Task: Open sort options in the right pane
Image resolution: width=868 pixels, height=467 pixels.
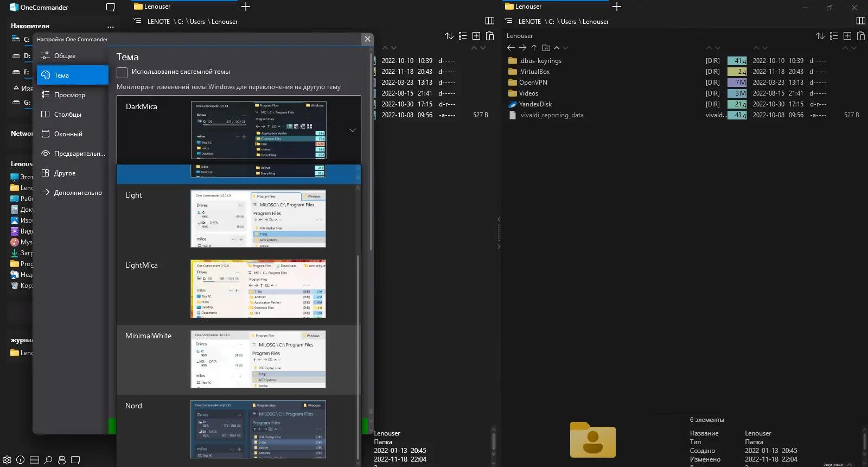Action: pos(820,36)
